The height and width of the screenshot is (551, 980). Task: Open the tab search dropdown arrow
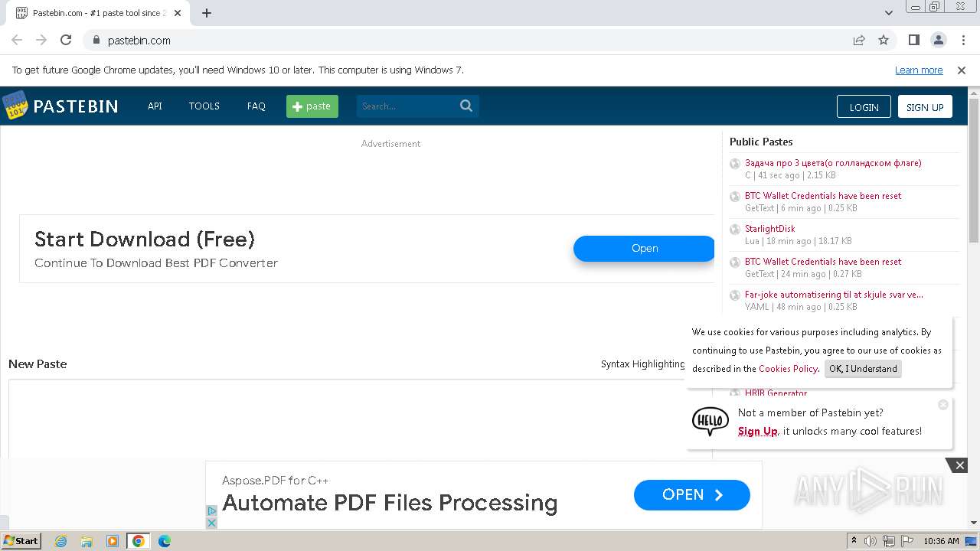click(888, 13)
